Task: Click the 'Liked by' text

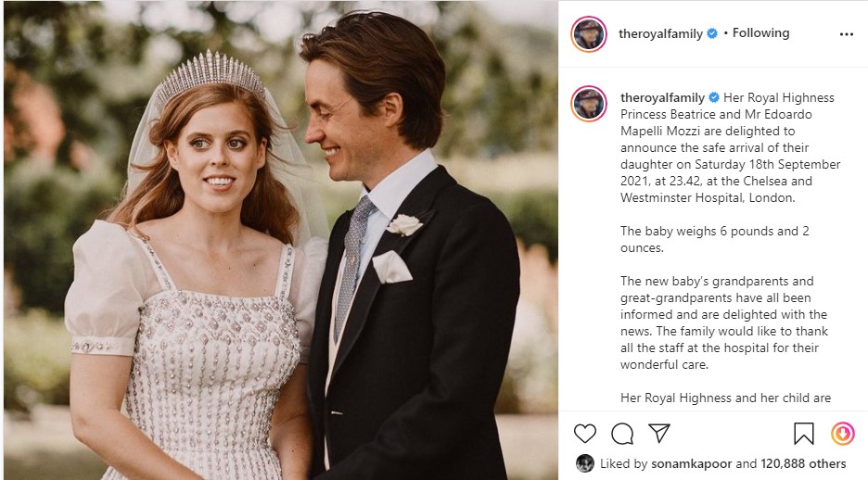Action: click(624, 463)
